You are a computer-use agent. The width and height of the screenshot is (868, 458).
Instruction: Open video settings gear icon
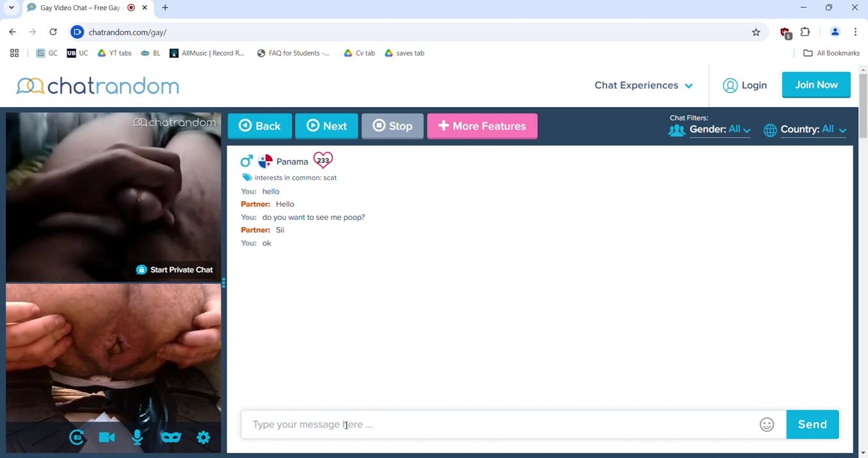coord(203,437)
